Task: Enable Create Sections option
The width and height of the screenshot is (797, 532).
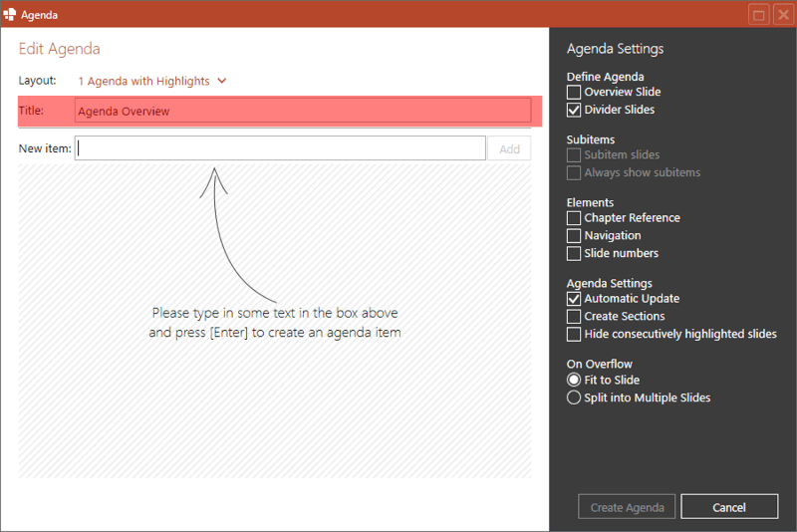Action: [574, 316]
